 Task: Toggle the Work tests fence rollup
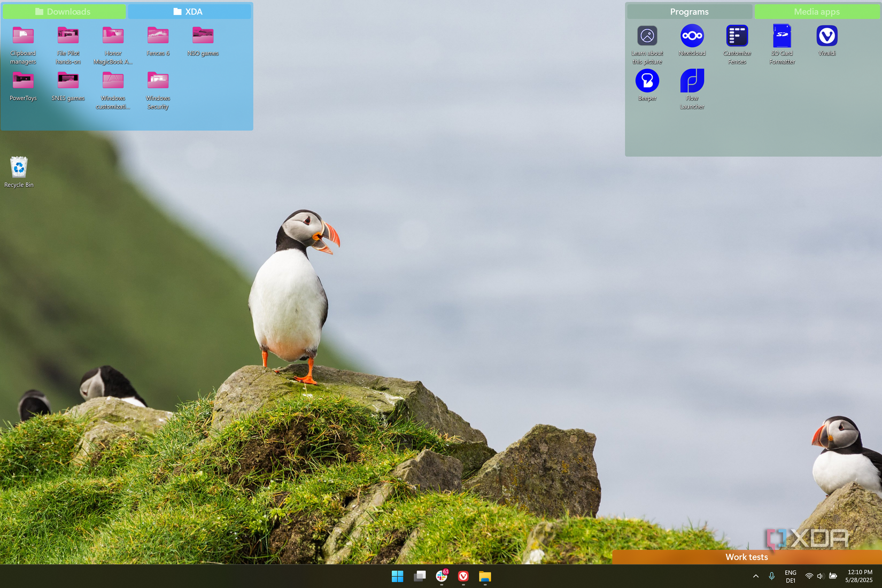[746, 557]
